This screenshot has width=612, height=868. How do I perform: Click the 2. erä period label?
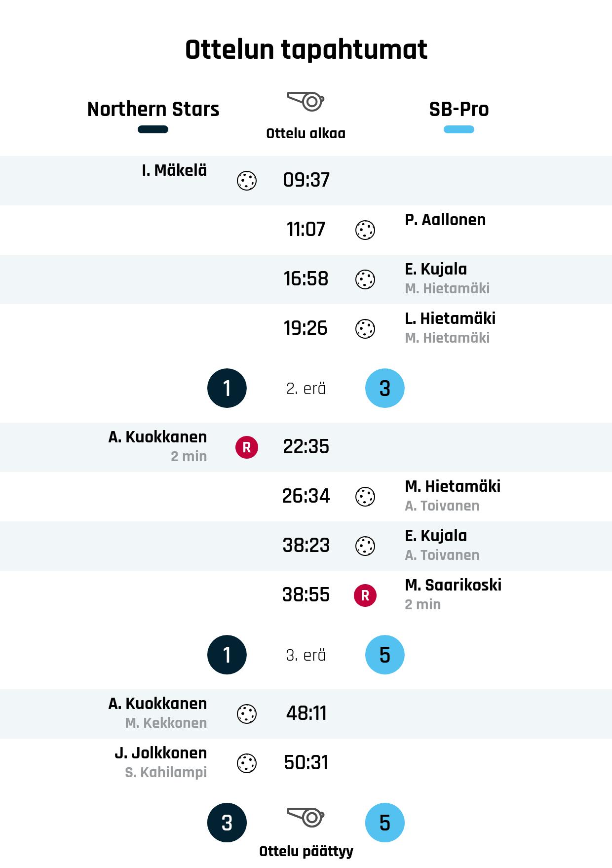click(x=306, y=389)
